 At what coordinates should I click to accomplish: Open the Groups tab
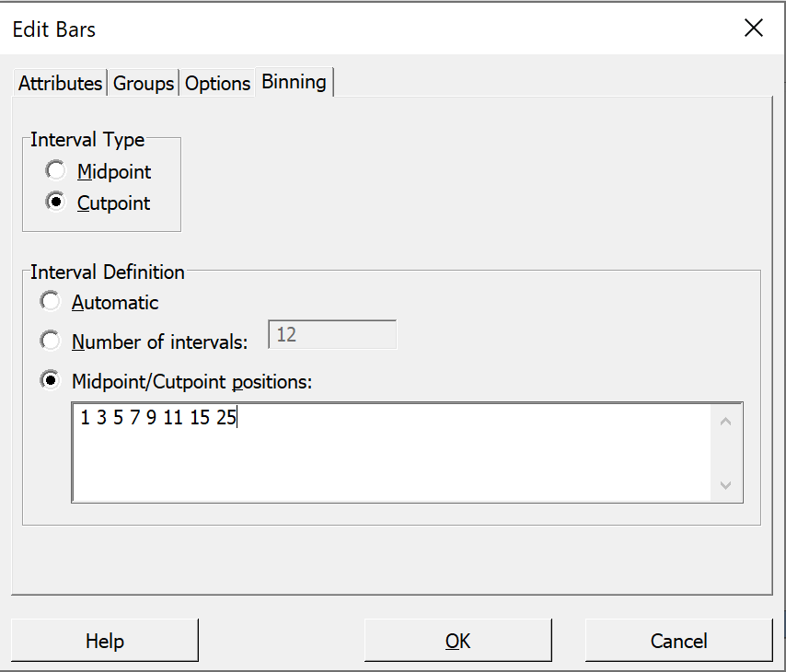[x=144, y=83]
